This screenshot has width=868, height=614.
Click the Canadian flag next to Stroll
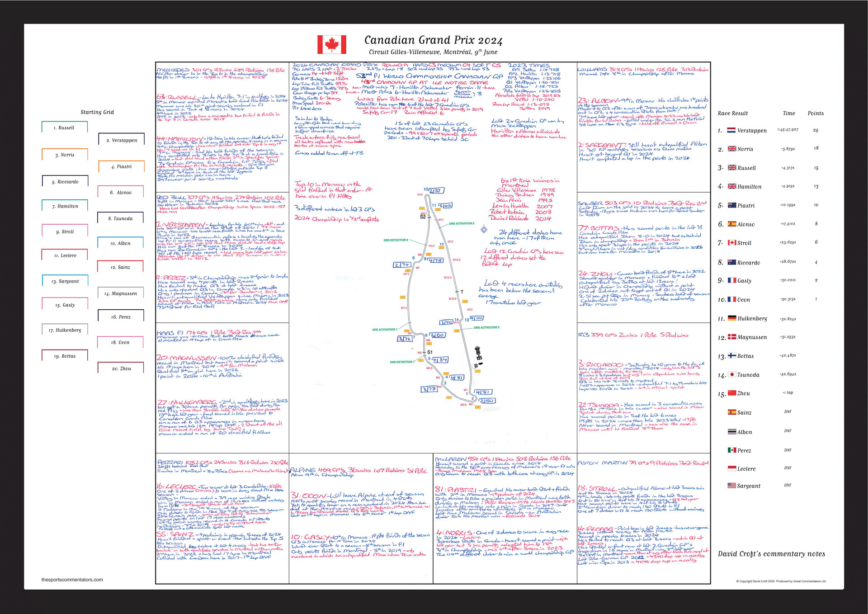pyautogui.click(x=731, y=242)
